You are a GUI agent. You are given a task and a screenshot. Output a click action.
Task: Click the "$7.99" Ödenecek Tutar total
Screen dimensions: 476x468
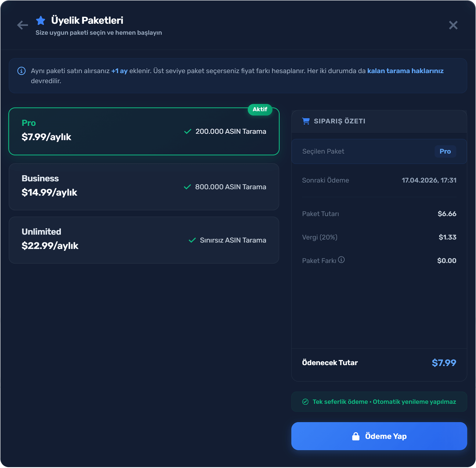pos(444,363)
